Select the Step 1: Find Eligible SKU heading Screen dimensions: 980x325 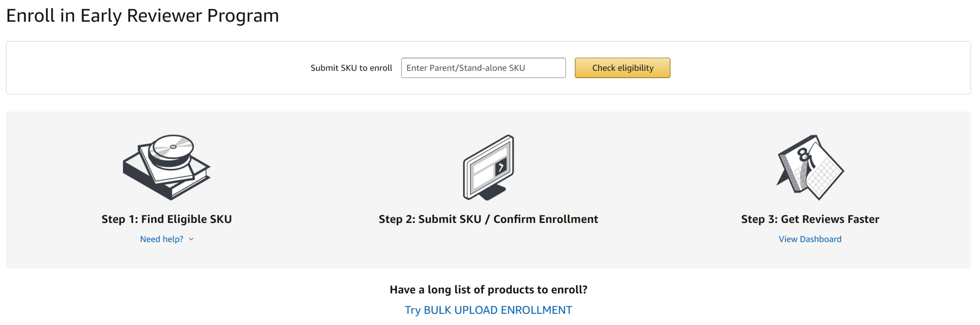point(167,219)
